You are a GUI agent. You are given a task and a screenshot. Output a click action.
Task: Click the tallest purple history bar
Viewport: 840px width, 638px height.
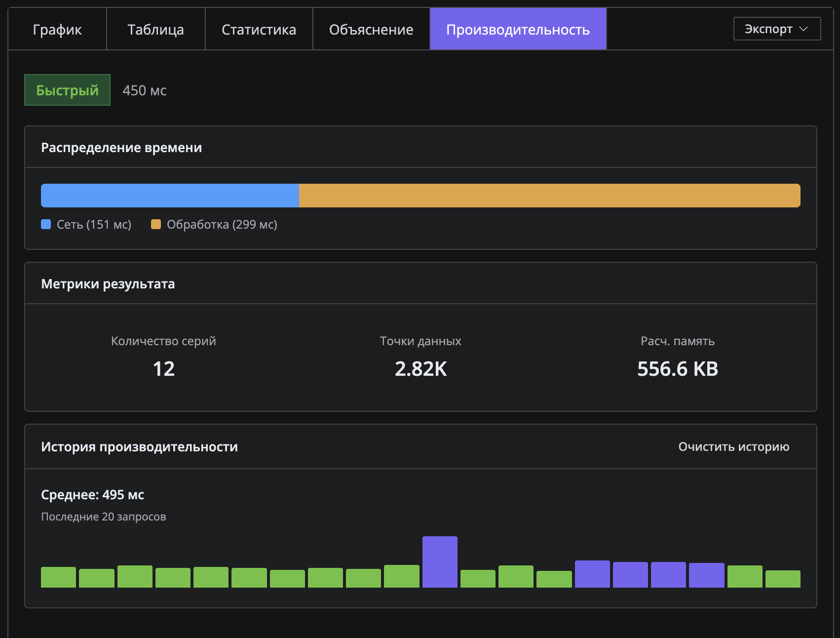tap(440, 562)
